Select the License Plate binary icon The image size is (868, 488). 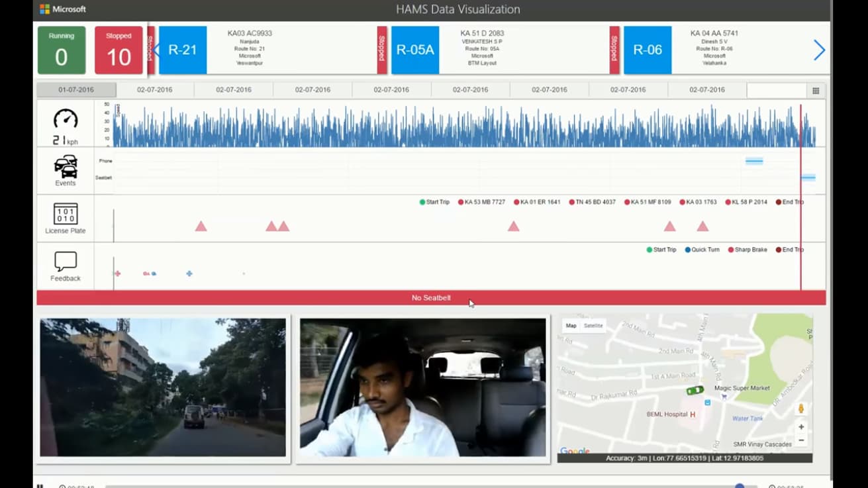point(66,214)
